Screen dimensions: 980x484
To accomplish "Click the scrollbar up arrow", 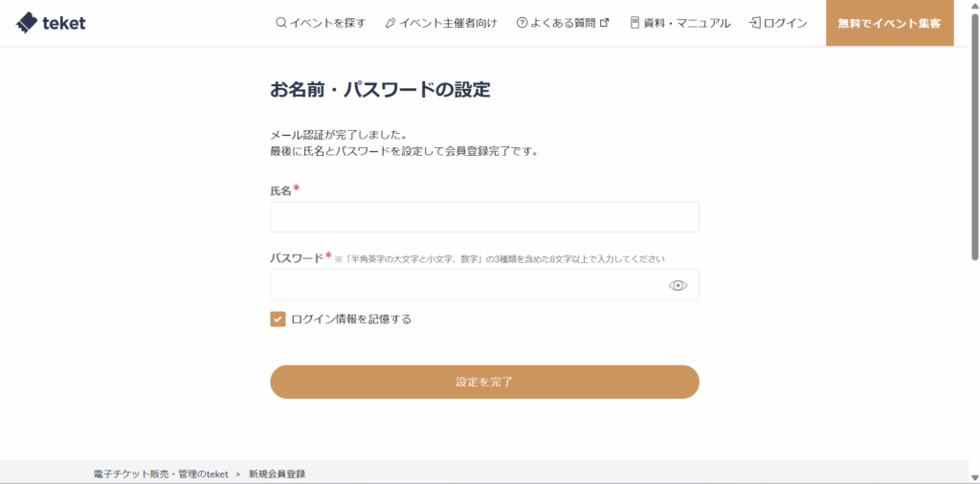I will [974, 6].
